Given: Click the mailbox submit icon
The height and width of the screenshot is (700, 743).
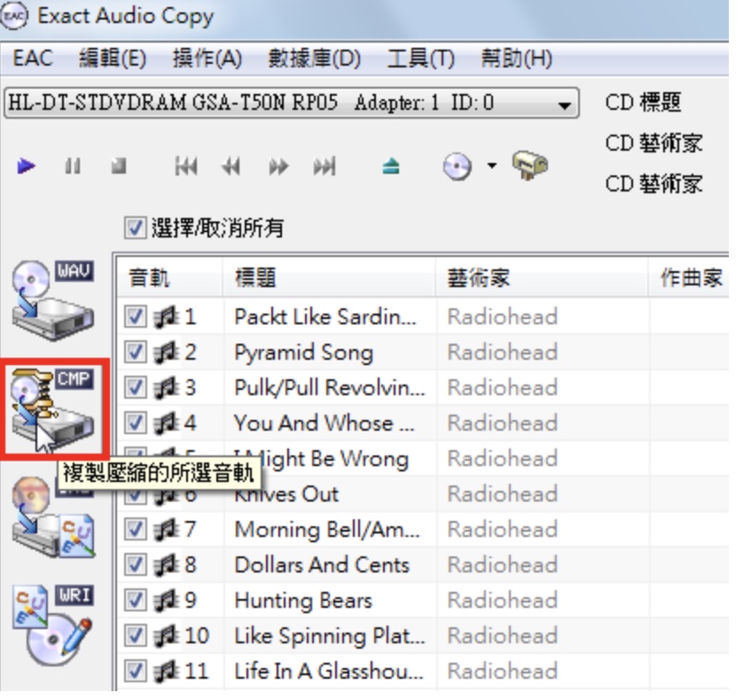Looking at the screenshot, I should [530, 166].
